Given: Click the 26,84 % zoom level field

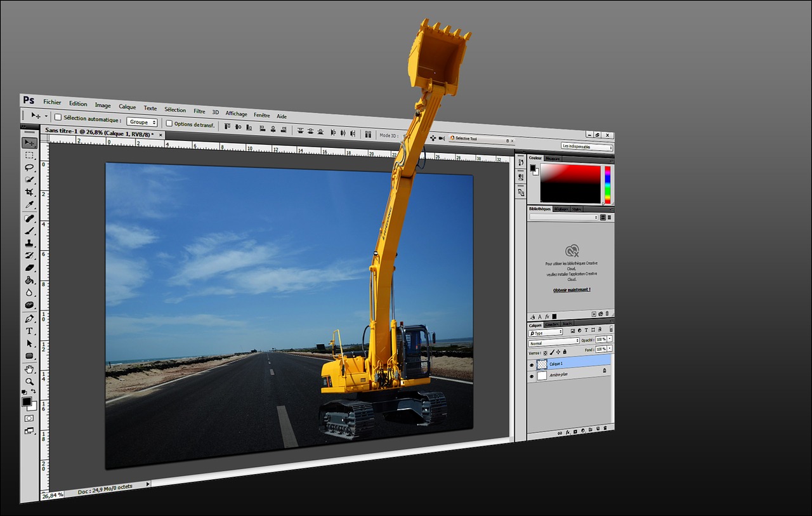Looking at the screenshot, I should pyautogui.click(x=52, y=495).
